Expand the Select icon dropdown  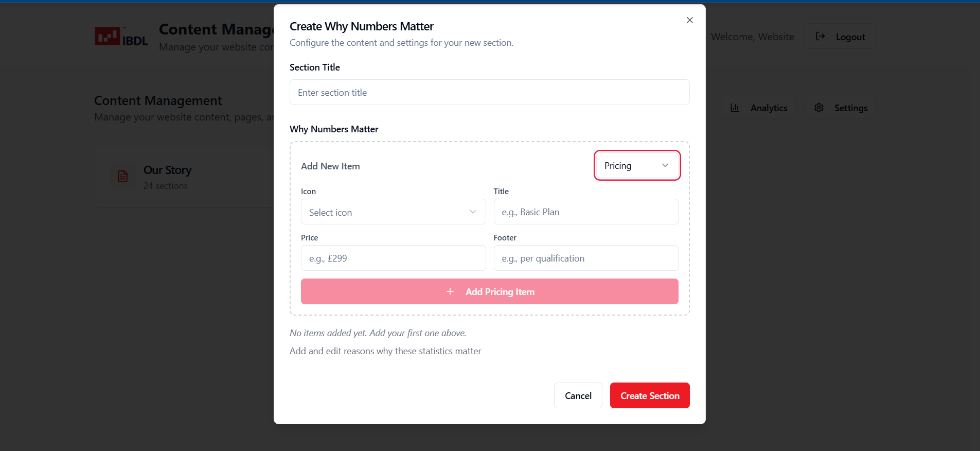coord(393,212)
